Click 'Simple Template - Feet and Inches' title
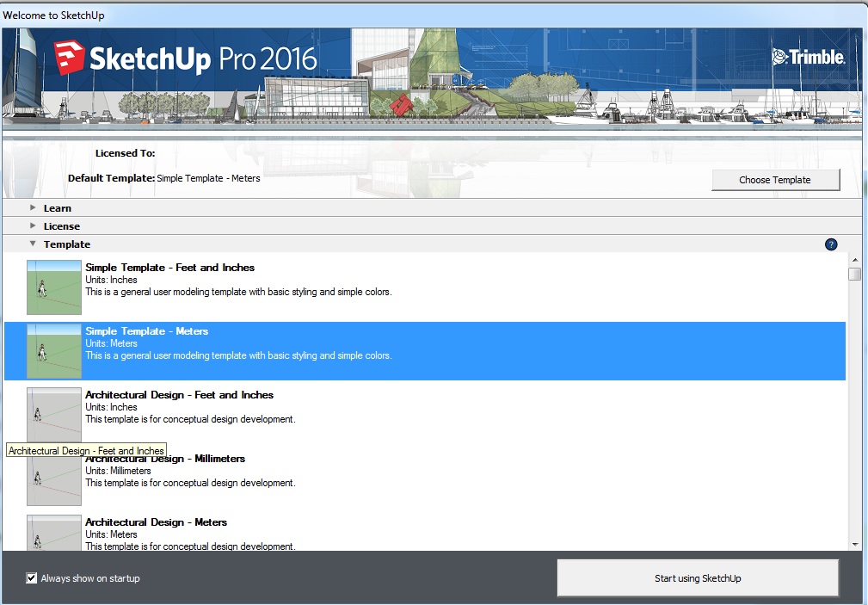This screenshot has height=605, width=868. 170,267
